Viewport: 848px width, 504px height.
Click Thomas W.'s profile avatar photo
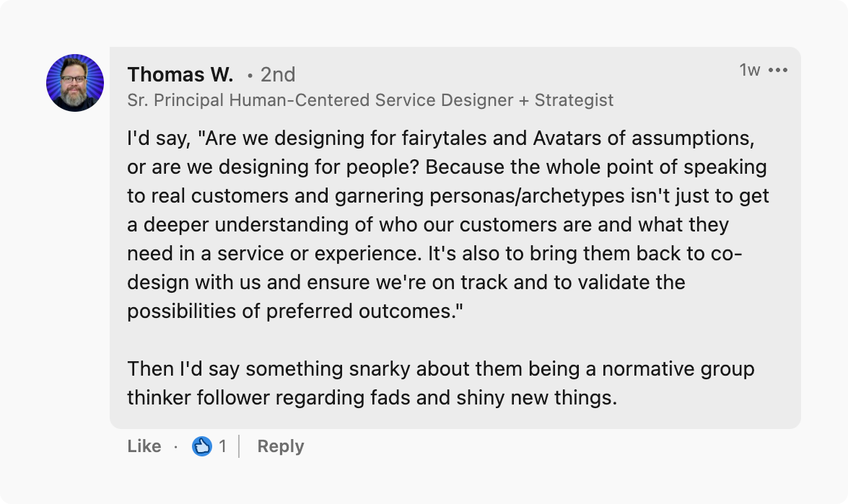point(75,83)
